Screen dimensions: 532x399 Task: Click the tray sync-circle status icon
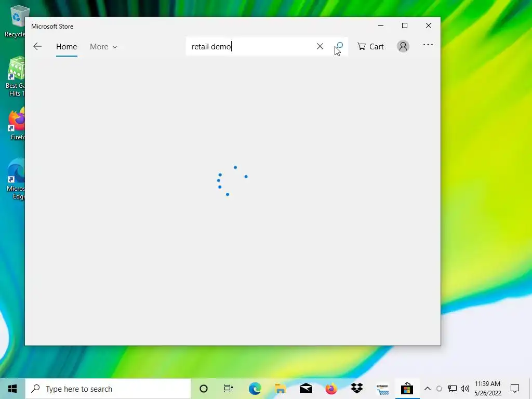pos(439,389)
